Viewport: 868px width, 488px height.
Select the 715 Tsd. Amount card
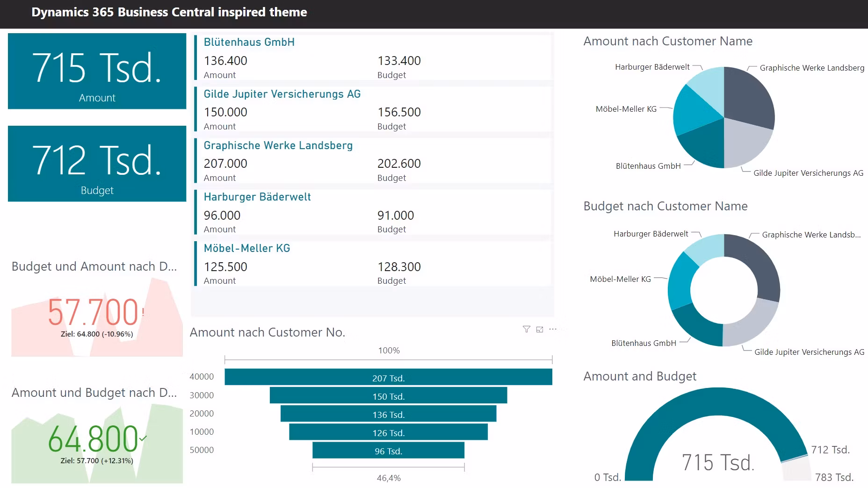click(x=97, y=71)
